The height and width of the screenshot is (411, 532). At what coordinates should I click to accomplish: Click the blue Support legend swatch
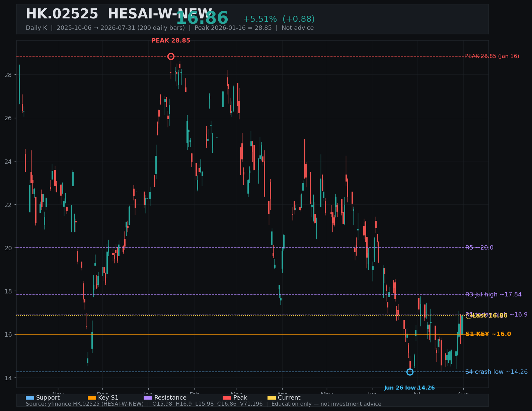pos(30,398)
